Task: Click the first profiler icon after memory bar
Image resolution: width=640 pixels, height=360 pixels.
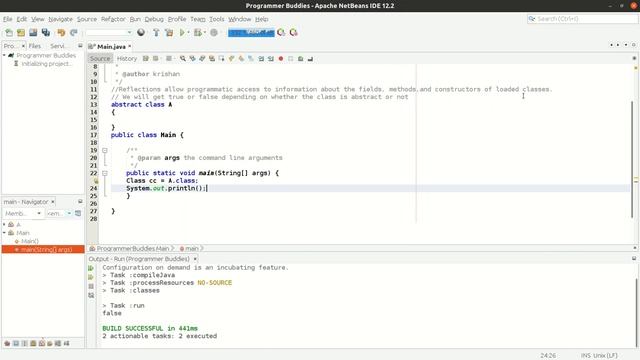Action: coord(281,33)
